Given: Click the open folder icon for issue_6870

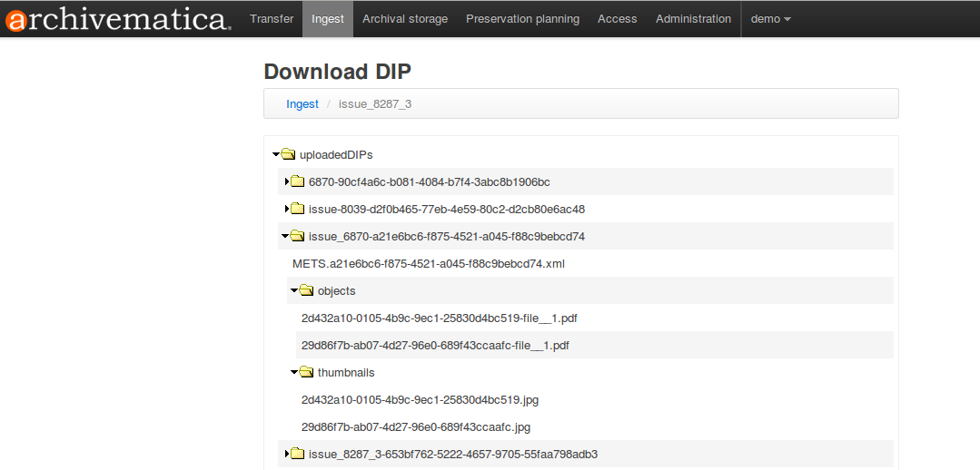Looking at the screenshot, I should [298, 236].
